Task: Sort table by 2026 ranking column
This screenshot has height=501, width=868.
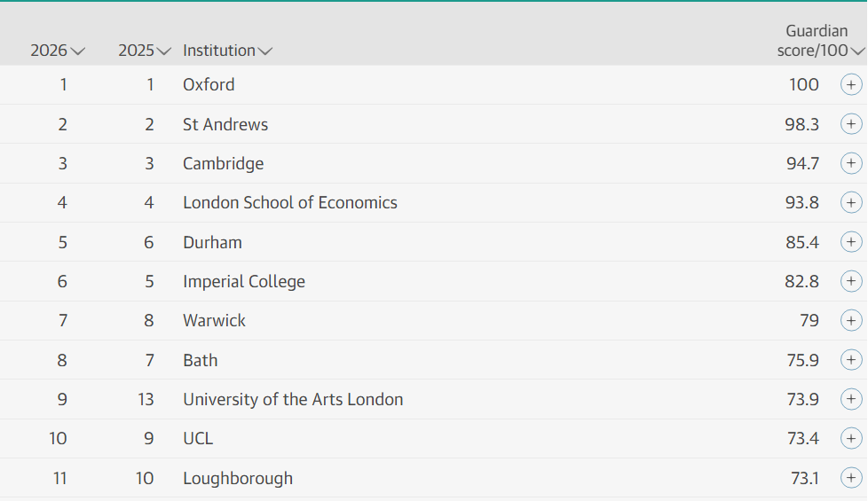Action: pos(58,51)
